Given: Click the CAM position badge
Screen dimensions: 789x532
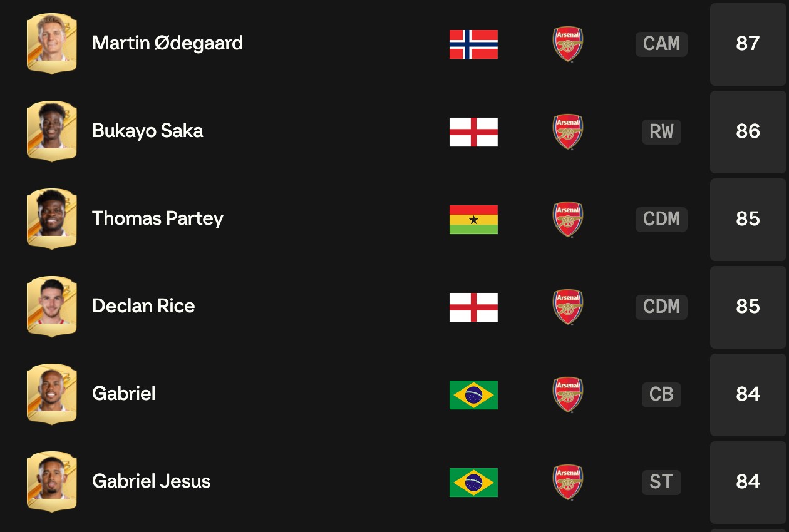Looking at the screenshot, I should point(661,44).
